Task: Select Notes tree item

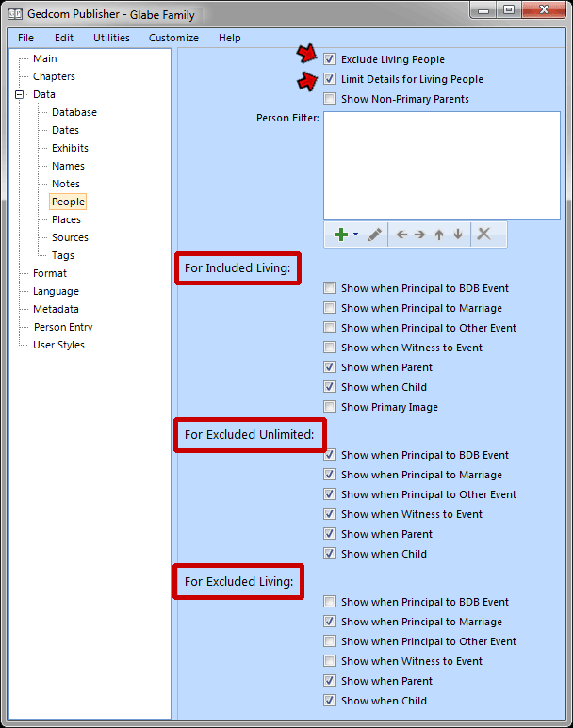Action: [x=66, y=184]
